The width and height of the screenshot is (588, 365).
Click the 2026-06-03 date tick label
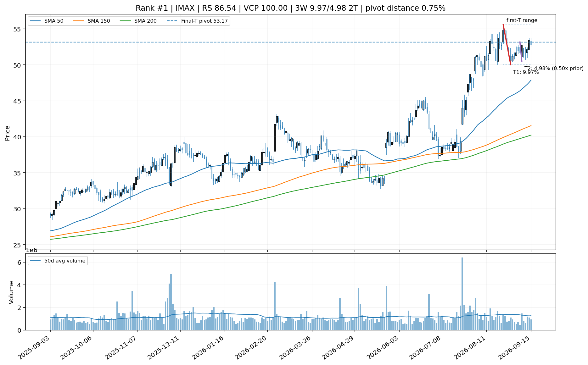click(x=383, y=347)
